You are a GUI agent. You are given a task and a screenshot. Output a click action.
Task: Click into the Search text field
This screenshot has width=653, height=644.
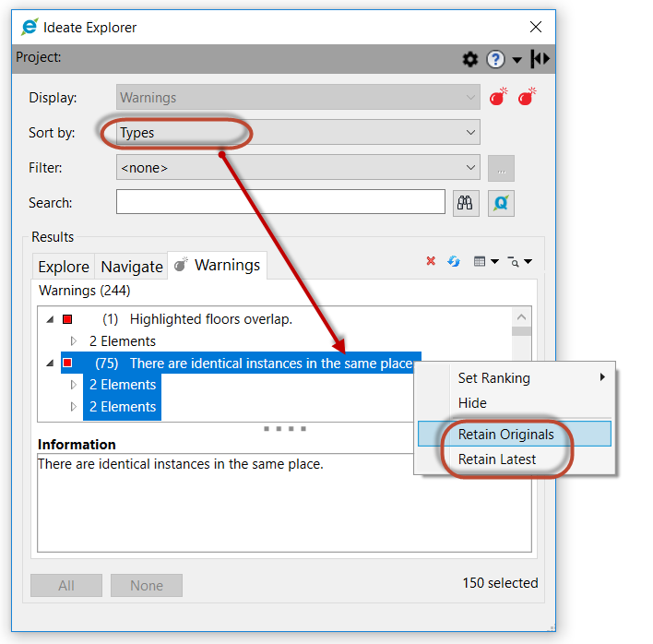(x=280, y=202)
